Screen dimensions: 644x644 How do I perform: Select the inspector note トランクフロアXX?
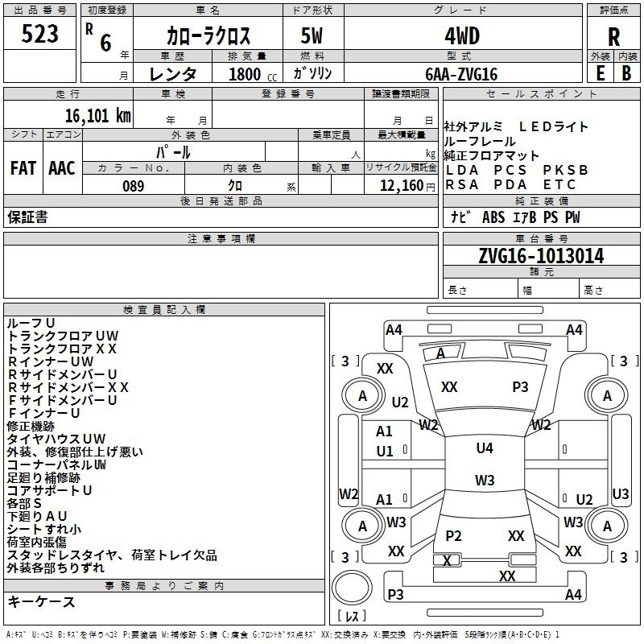click(62, 349)
